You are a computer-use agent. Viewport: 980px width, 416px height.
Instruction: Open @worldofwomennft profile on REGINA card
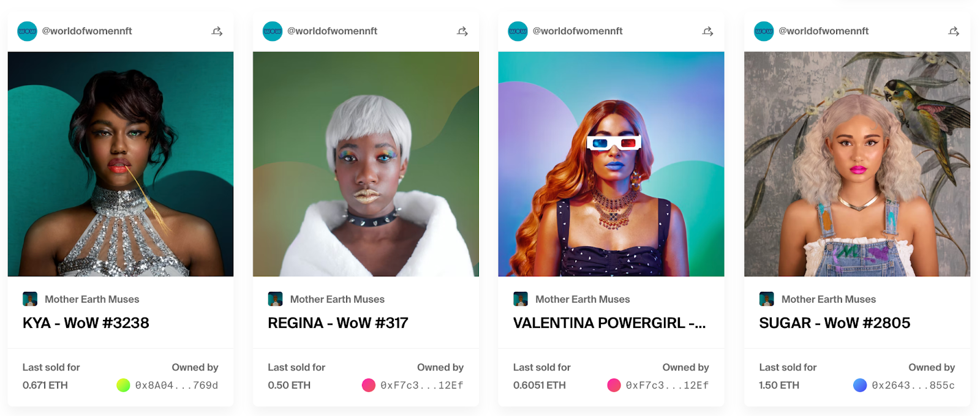point(332,31)
